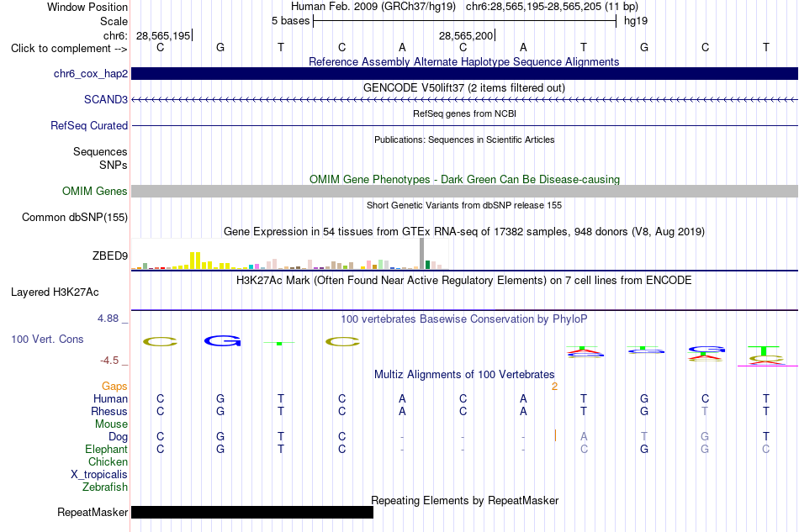Click the Elephant species label

pyautogui.click(x=106, y=449)
